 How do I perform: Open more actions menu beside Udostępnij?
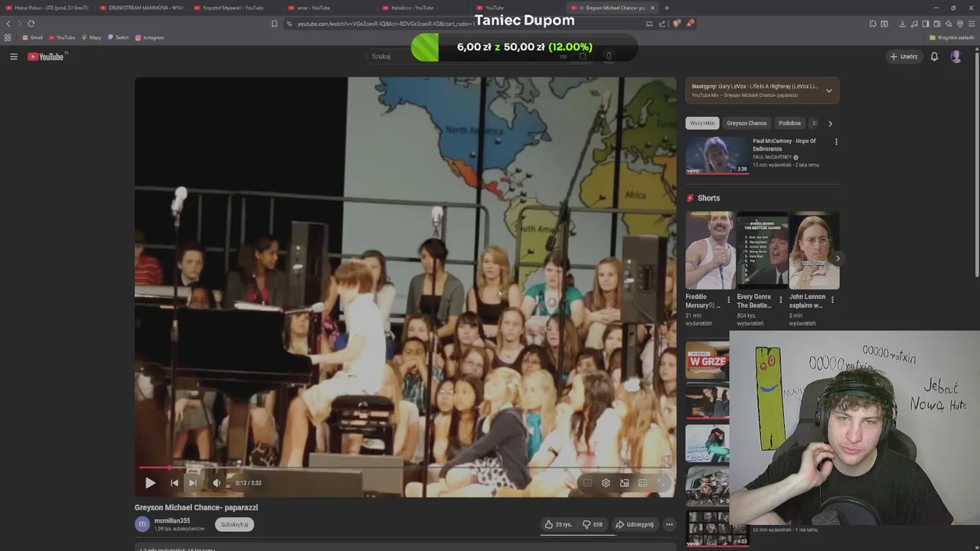(x=669, y=524)
